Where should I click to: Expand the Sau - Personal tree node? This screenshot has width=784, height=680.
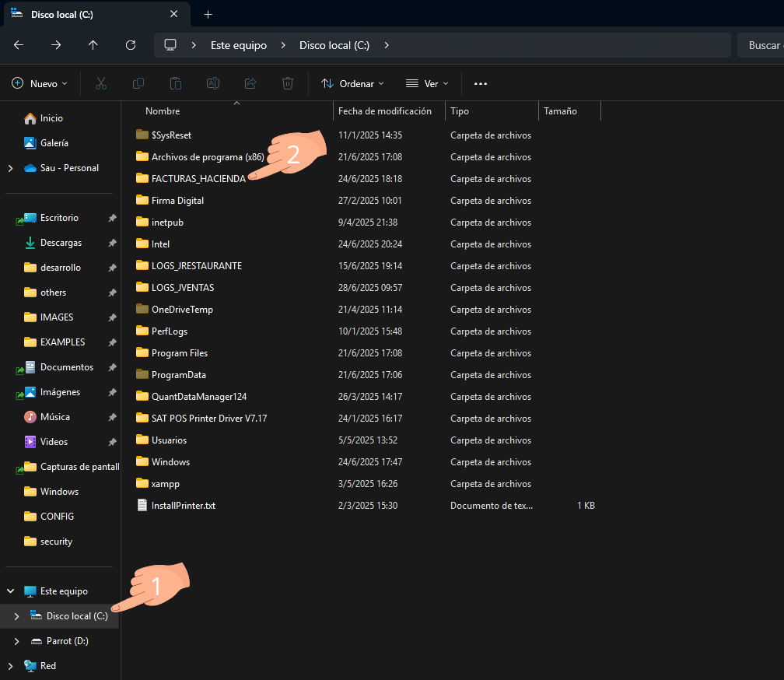coord(11,168)
